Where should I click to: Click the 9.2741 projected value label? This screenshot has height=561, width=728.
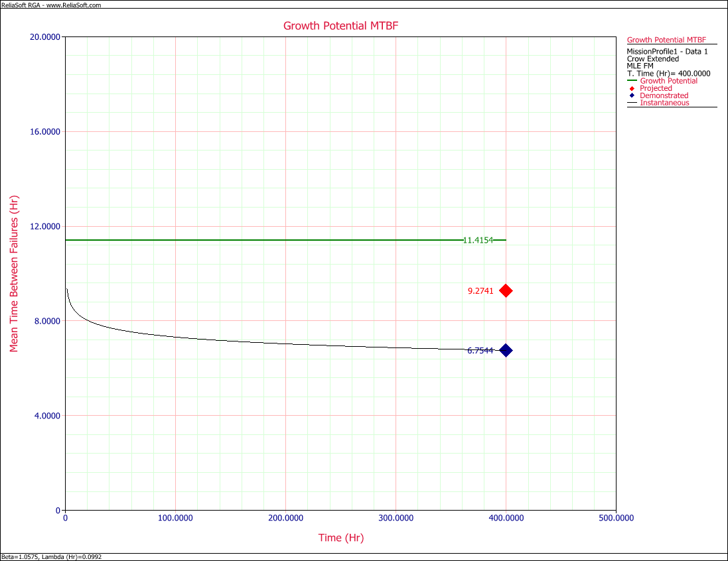tap(480, 290)
